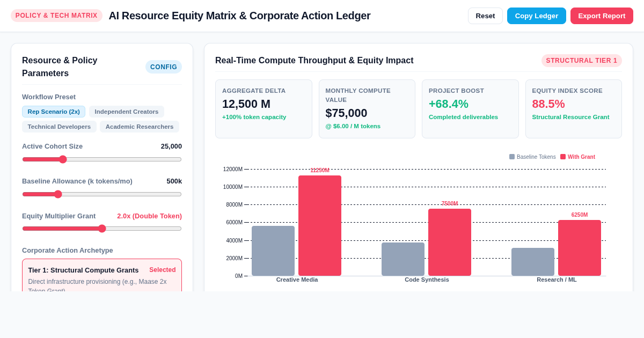Export the report
The image size is (644, 338).
pos(602,16)
